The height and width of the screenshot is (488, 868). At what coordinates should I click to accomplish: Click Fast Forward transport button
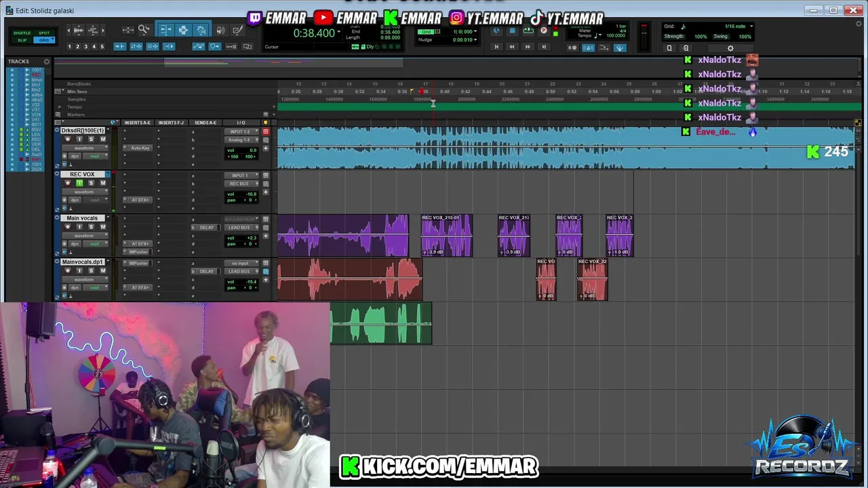coord(528,47)
